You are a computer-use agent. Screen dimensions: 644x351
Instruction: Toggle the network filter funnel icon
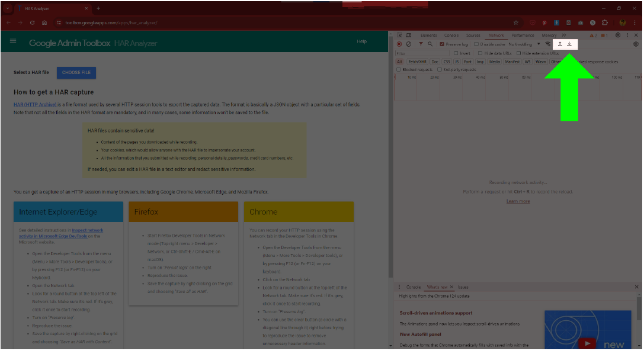(x=421, y=44)
